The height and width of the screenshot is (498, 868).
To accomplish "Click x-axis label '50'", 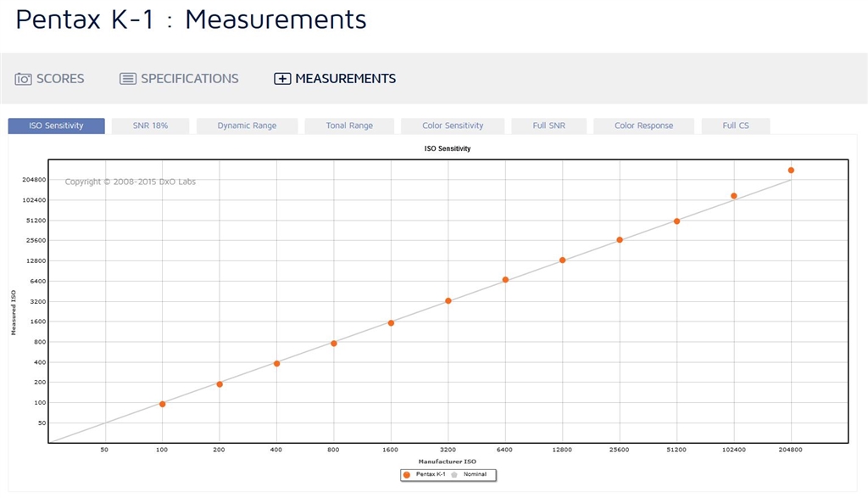I will click(104, 450).
